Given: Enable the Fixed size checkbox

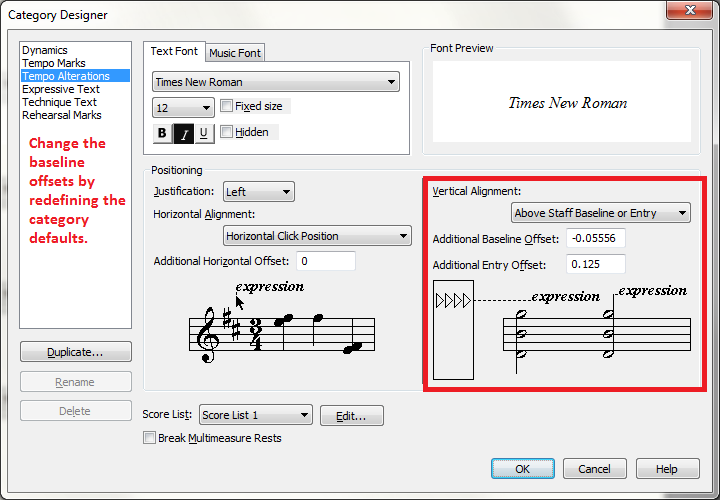Looking at the screenshot, I should click(x=227, y=106).
